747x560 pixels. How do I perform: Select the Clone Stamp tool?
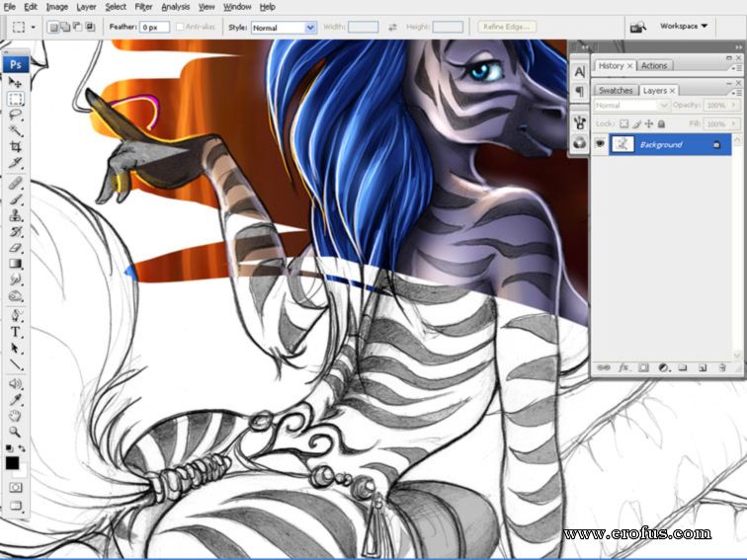tap(15, 215)
